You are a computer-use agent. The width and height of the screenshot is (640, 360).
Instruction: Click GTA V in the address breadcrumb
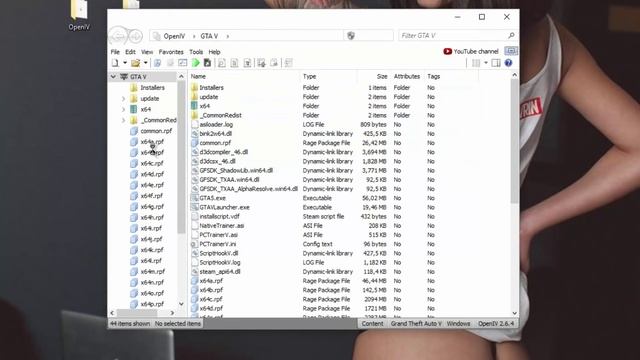pyautogui.click(x=209, y=36)
